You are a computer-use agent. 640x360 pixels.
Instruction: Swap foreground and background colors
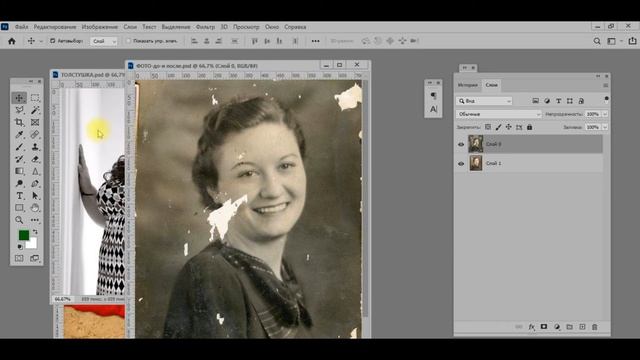35,231
